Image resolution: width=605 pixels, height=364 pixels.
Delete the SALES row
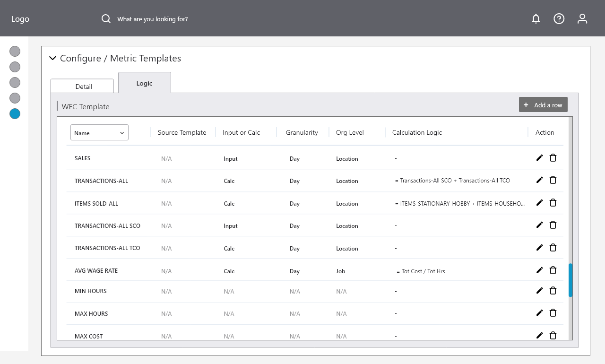coord(553,158)
